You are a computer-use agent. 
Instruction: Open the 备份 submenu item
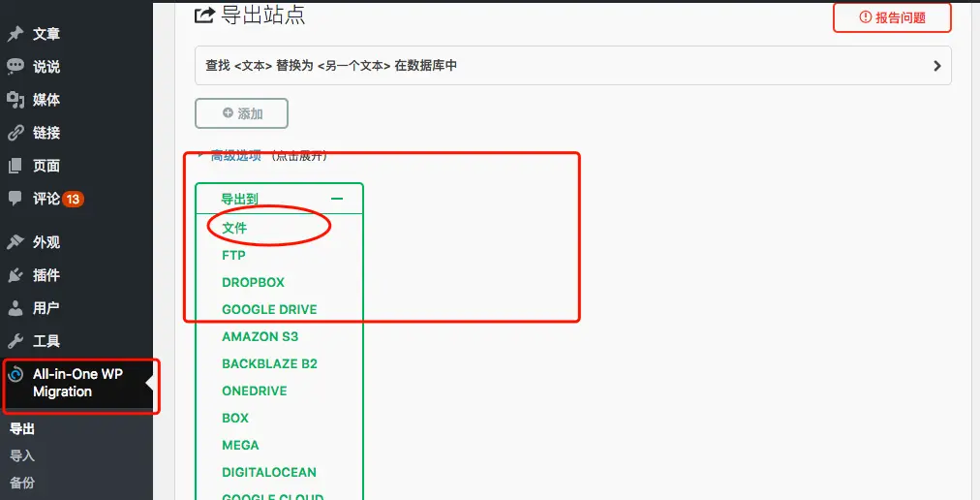pos(22,483)
